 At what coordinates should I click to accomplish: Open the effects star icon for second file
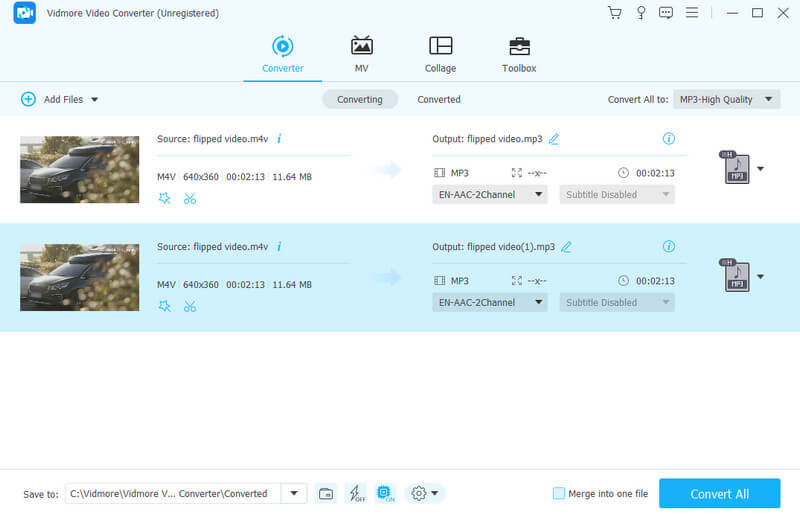[165, 306]
